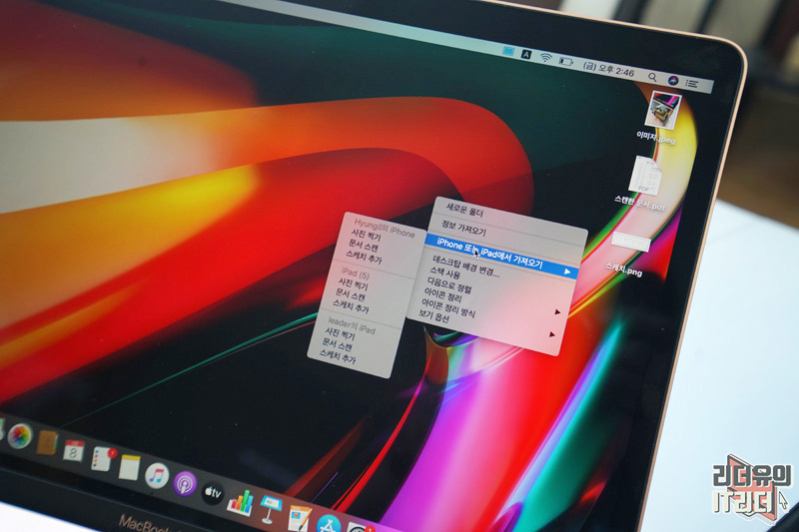Open the Notes app in the Dock
The height and width of the screenshot is (532, 799).
click(130, 467)
